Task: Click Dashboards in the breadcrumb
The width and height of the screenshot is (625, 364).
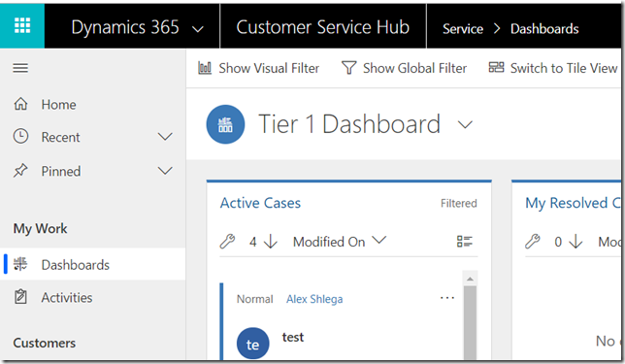Action: [x=544, y=29]
